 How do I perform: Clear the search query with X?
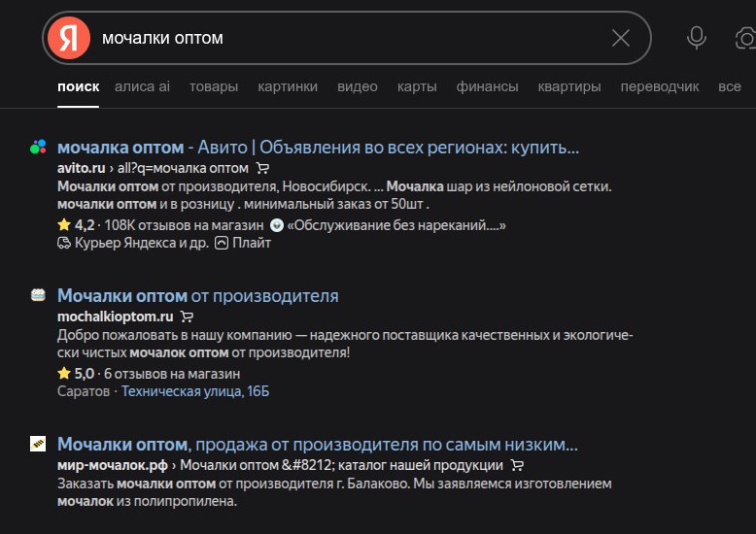[620, 38]
